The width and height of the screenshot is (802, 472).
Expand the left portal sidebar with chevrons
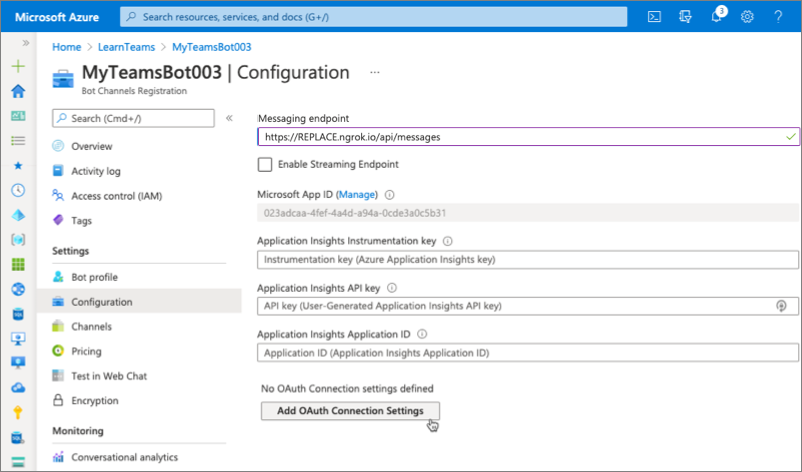[26, 43]
